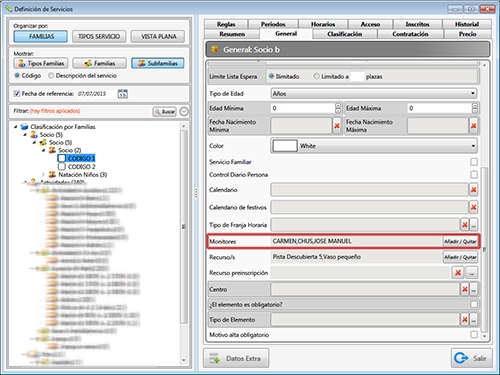Go to the Precio tab
Screen dimensions: 500x375
coord(467,34)
